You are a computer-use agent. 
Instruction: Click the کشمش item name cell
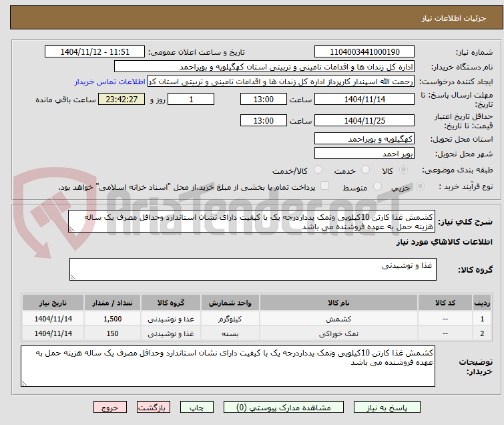tap(339, 319)
